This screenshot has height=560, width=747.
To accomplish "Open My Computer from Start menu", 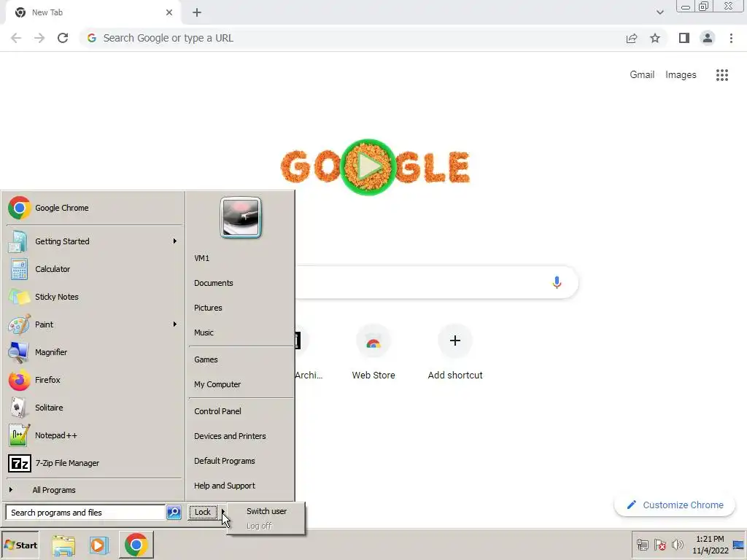I will [241, 384].
